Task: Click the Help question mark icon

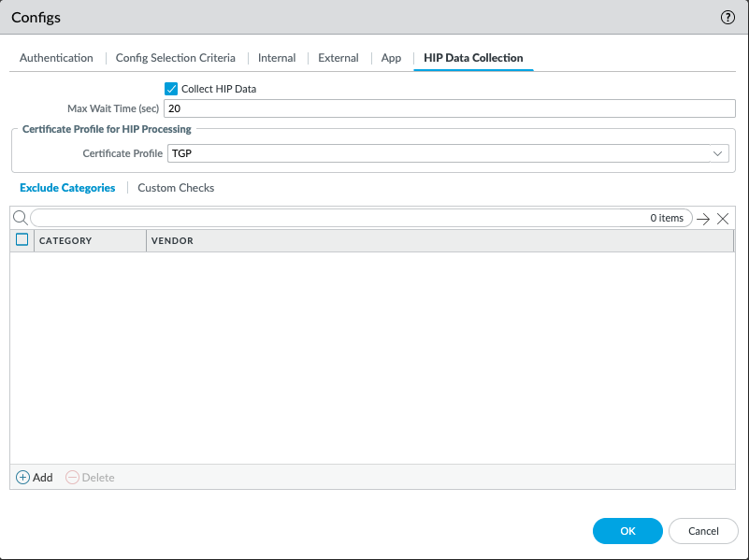Action: point(727,17)
